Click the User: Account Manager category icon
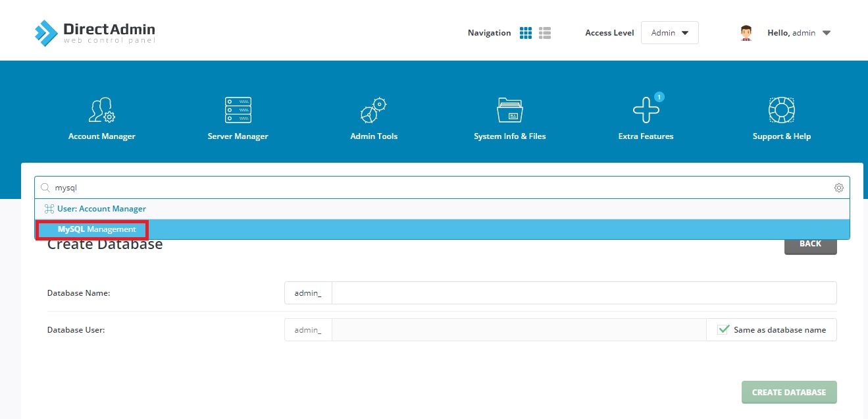 [49, 209]
